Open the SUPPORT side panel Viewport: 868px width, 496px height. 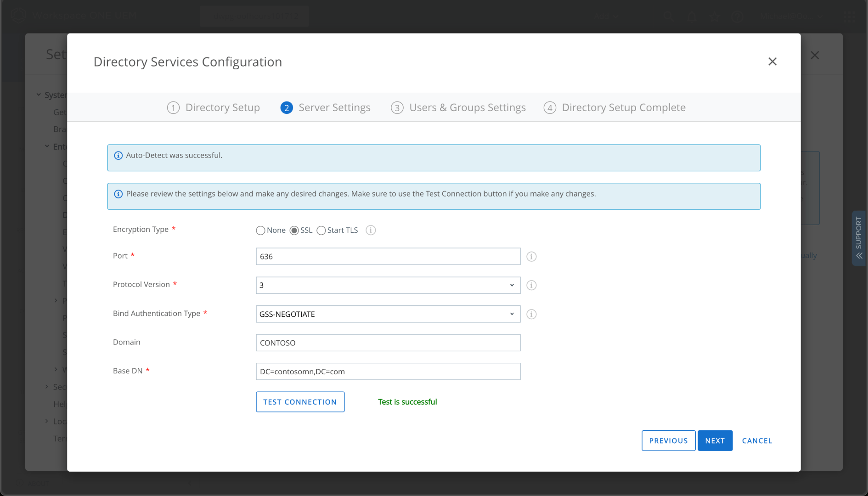(858, 237)
